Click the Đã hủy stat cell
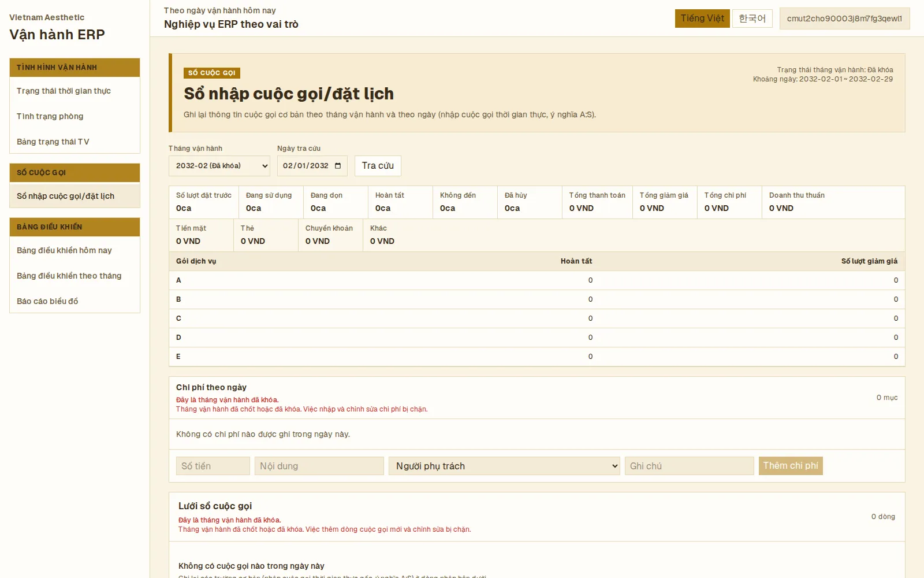The image size is (924, 578). (530, 202)
